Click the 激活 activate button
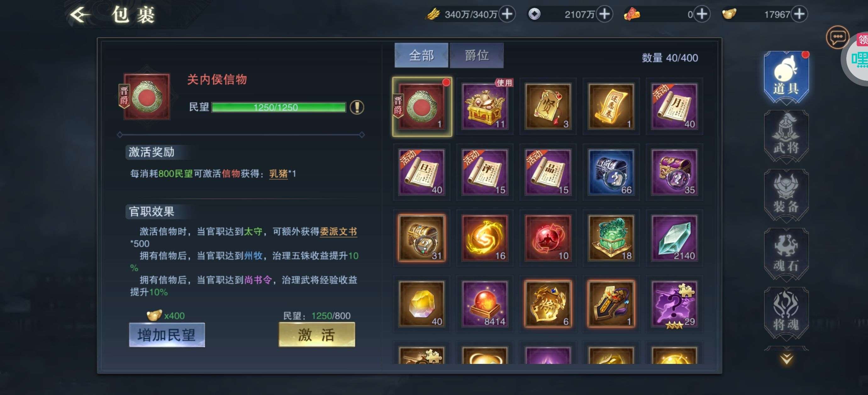This screenshot has width=868, height=395. click(x=316, y=335)
